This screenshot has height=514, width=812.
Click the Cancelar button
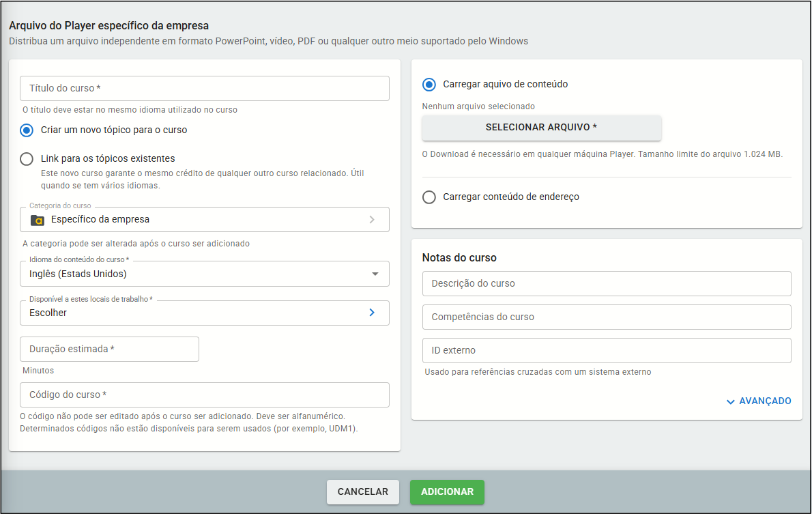(x=362, y=492)
